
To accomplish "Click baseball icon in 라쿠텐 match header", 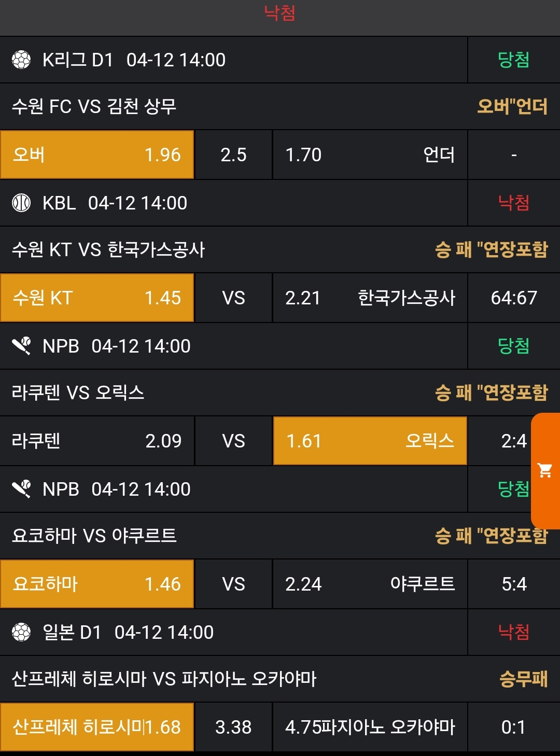I will pyautogui.click(x=21, y=346).
